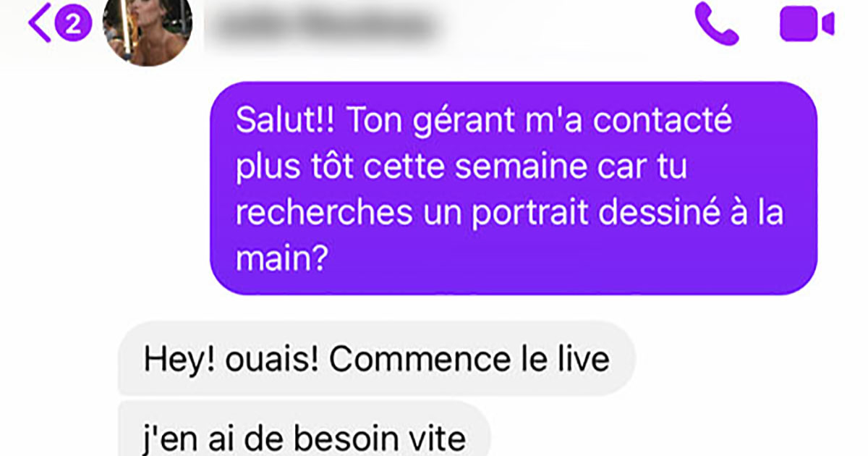This screenshot has height=456, width=868.
Task: Click the word 'Salut!!' in sent message
Action: pyautogui.click(x=286, y=121)
